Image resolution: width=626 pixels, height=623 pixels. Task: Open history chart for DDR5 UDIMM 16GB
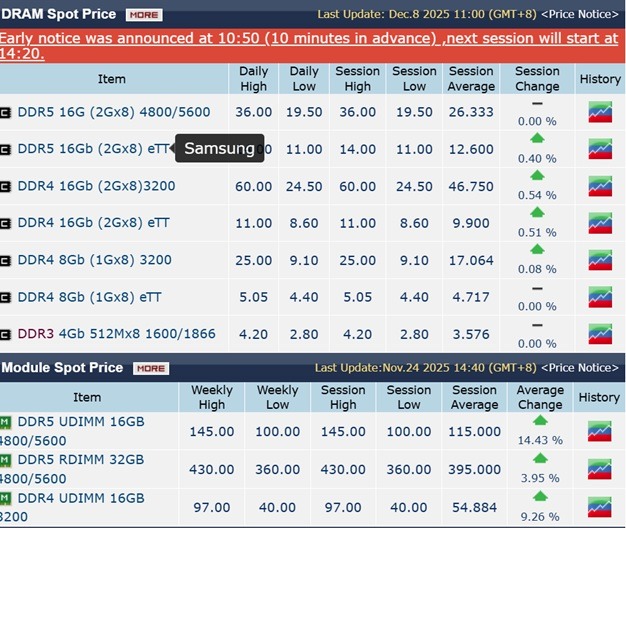(600, 431)
